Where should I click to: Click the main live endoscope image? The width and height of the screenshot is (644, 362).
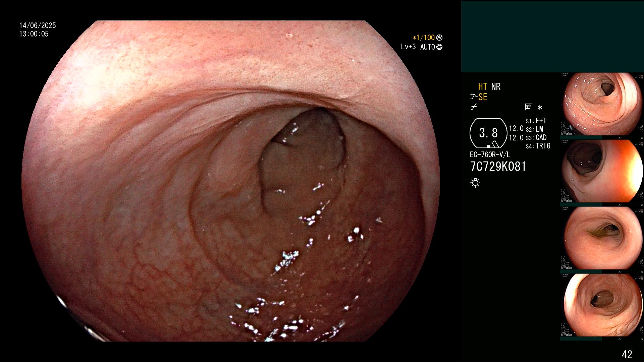point(231,181)
